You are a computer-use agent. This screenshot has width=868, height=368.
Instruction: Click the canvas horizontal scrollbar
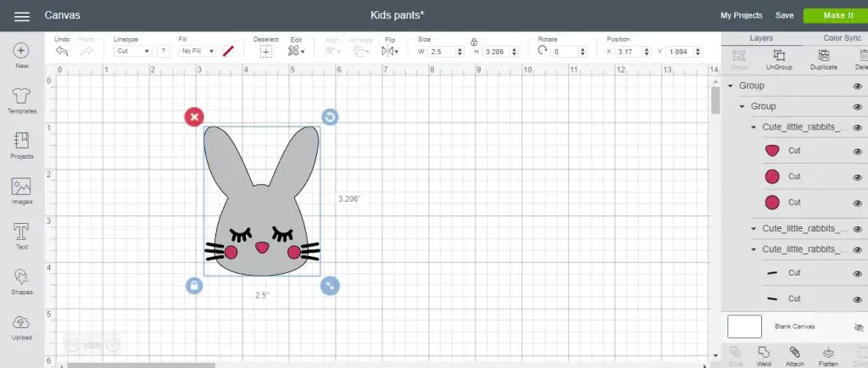tap(142, 365)
